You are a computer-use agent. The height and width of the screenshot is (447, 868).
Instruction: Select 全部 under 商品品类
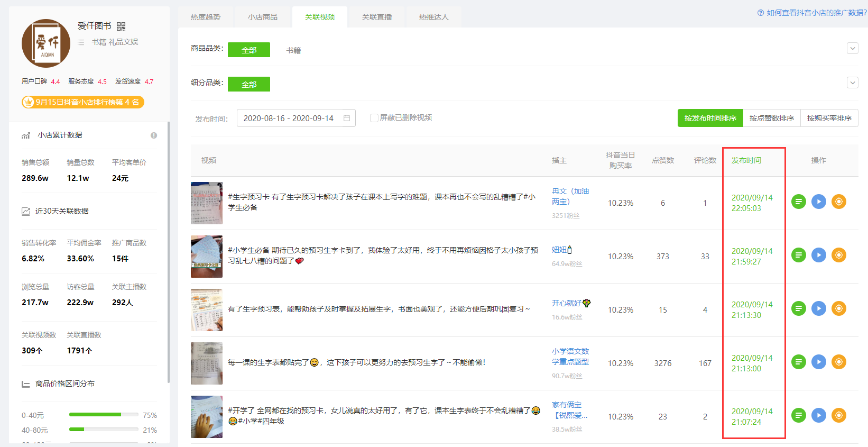tap(249, 50)
